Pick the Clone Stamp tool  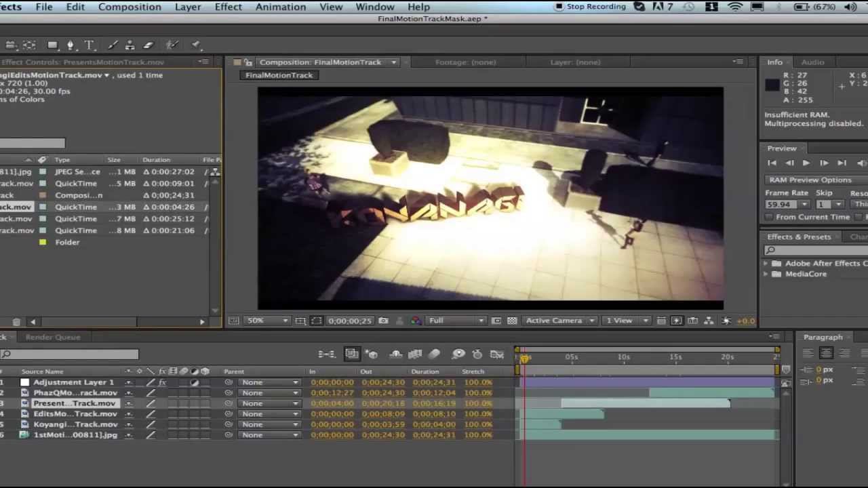[x=130, y=45]
